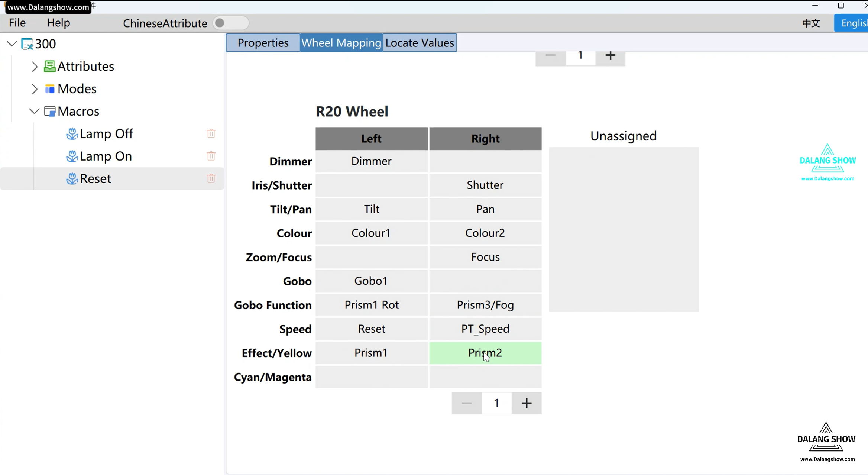
Task: Open the File menu
Action: tap(17, 23)
